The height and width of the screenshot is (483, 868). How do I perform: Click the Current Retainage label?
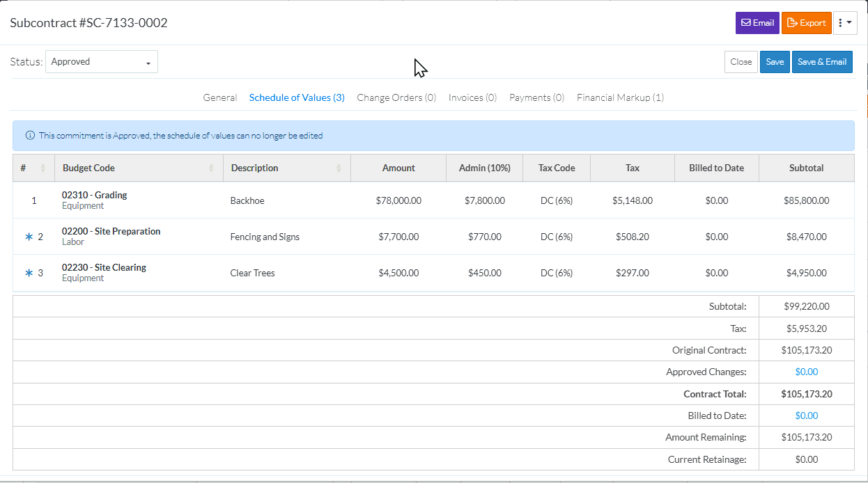tap(707, 460)
